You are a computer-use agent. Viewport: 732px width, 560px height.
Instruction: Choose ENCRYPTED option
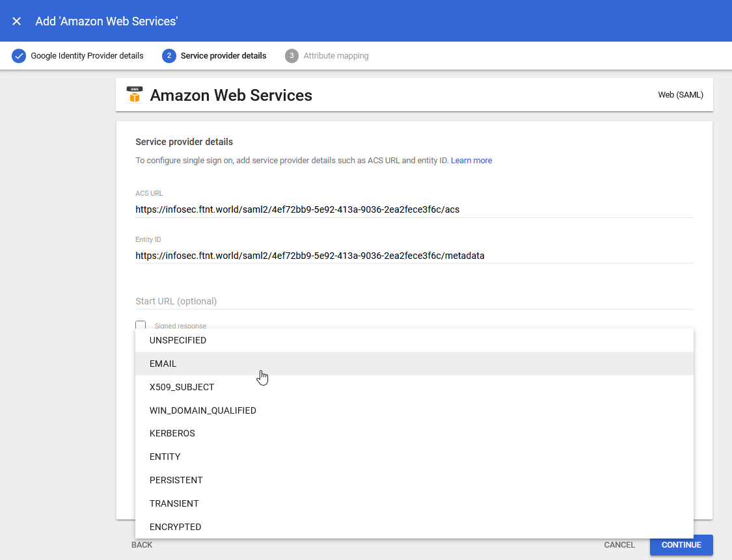pyautogui.click(x=414, y=526)
